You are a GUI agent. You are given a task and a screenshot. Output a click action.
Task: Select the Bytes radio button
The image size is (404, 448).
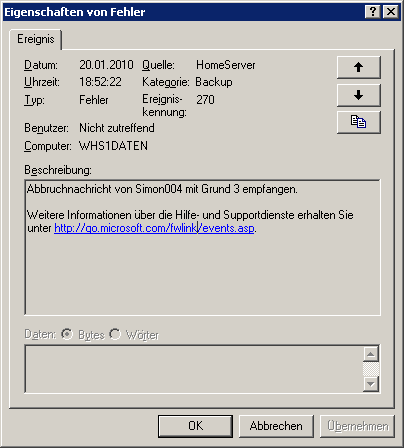[67, 334]
